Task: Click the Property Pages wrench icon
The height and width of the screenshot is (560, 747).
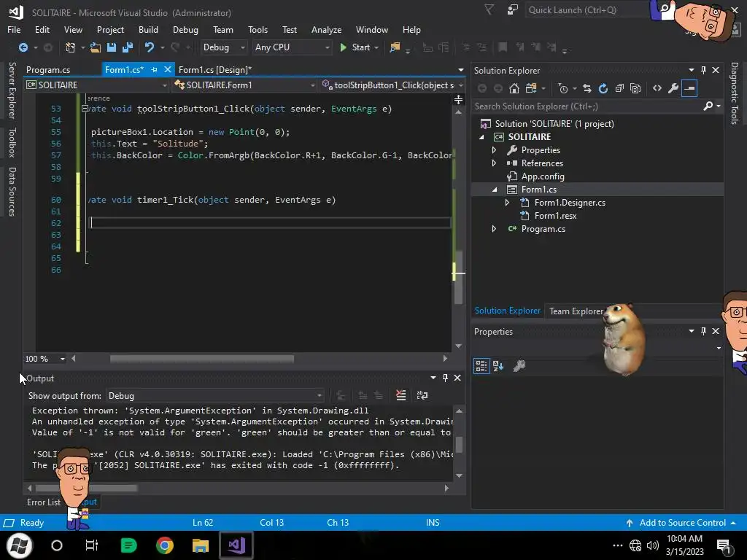Action: coord(519,366)
